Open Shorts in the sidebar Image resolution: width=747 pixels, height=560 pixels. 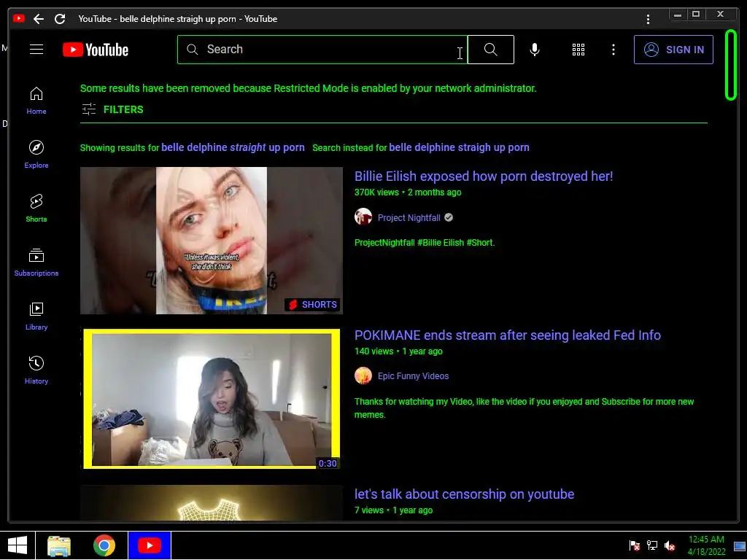[x=36, y=208]
